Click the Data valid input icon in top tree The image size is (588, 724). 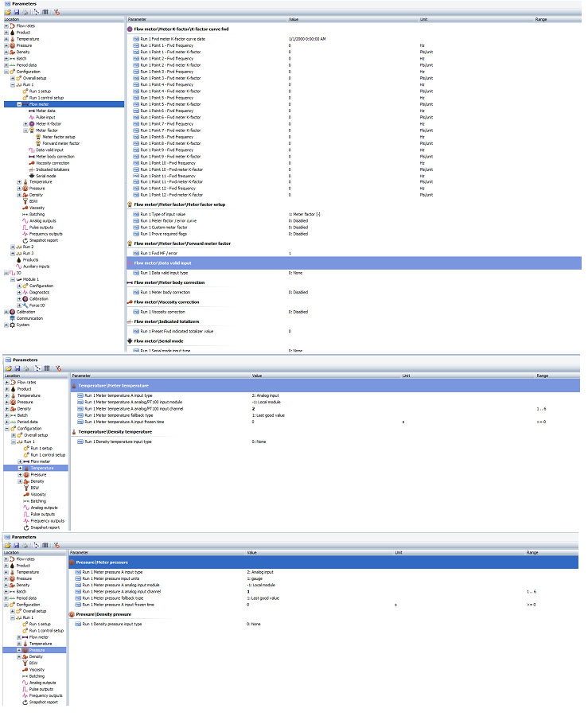(31, 150)
